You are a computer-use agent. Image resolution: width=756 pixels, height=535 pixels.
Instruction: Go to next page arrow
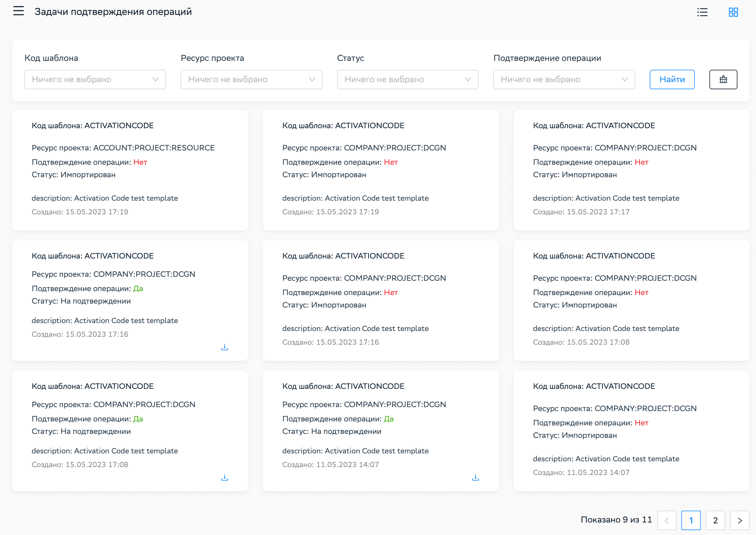(x=739, y=520)
